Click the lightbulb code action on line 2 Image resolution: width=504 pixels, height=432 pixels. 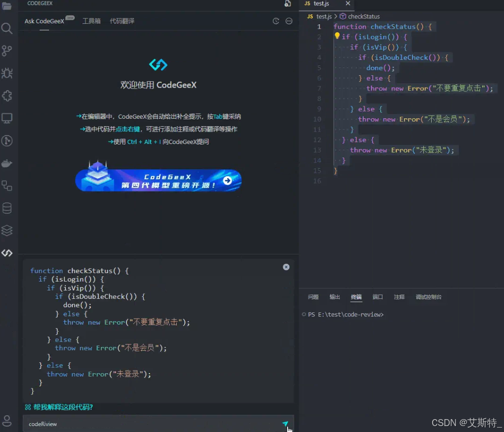337,36
